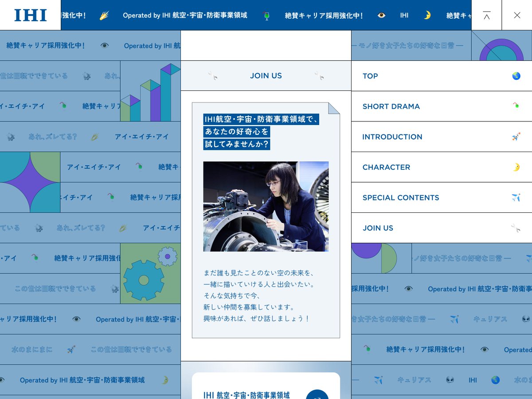Image resolution: width=532 pixels, height=399 pixels.
Task: Click the wrench icon right of JOIN US heading
Action: point(319,76)
